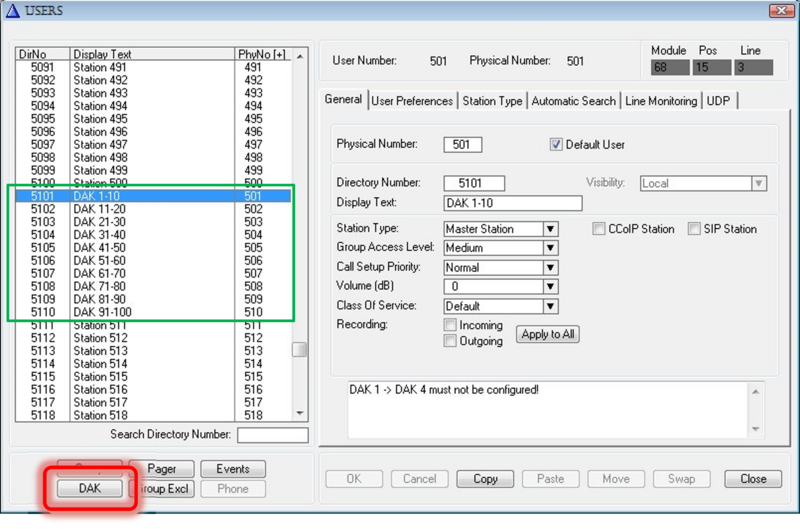800x529 pixels.
Task: Open the Automatic Search tab
Action: [x=573, y=101]
